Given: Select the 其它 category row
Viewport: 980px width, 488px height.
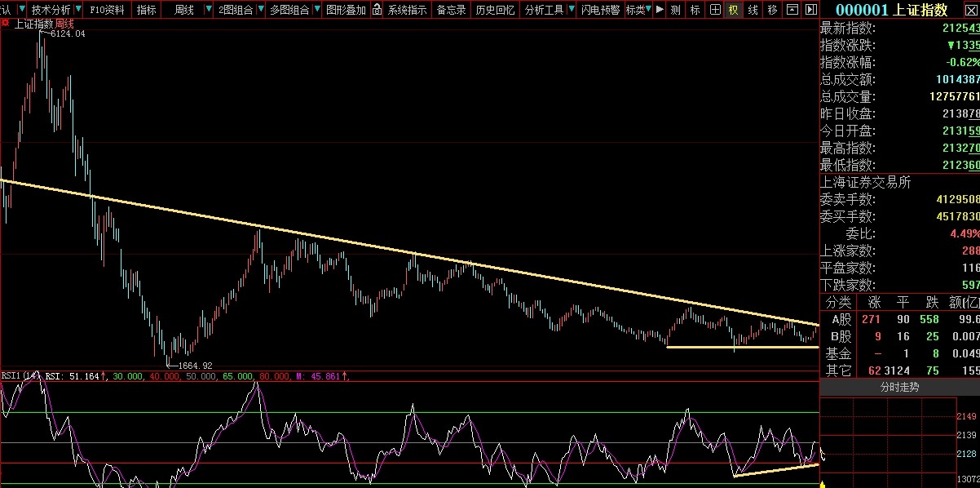Looking at the screenshot, I should pos(899,370).
